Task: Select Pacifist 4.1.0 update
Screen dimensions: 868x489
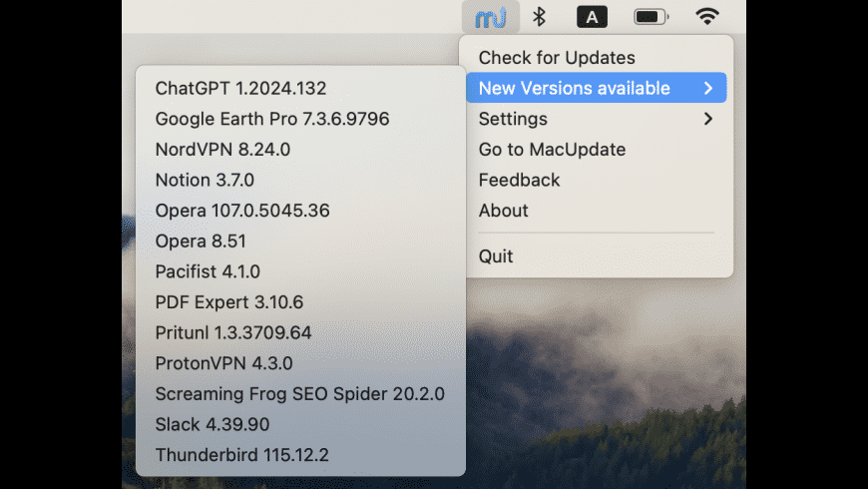Action: tap(300, 271)
